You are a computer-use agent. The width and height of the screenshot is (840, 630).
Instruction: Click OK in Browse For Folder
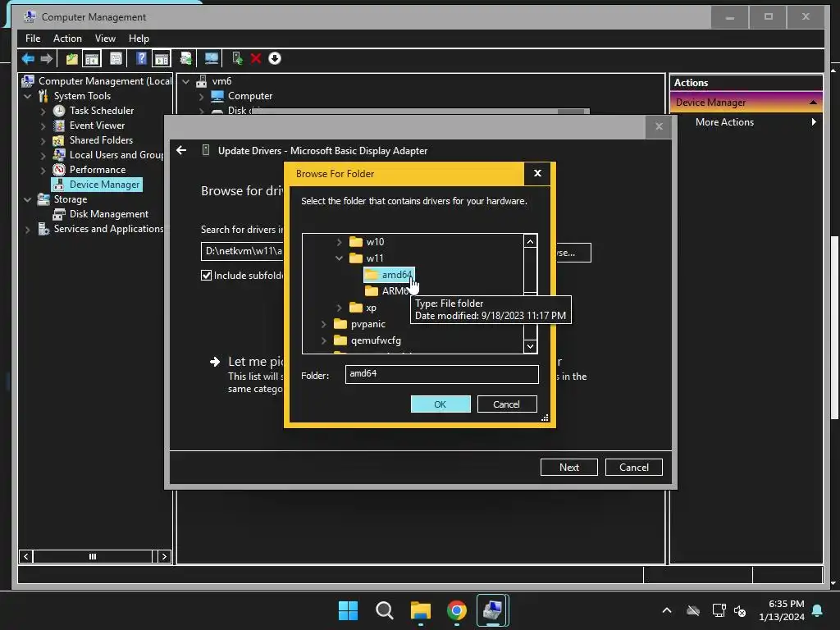pos(441,404)
